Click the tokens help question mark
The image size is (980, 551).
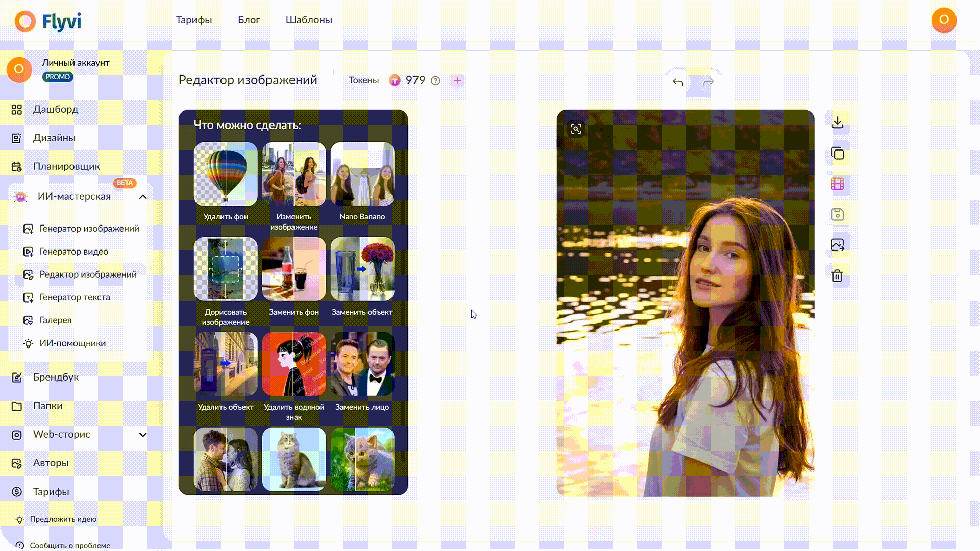click(435, 81)
